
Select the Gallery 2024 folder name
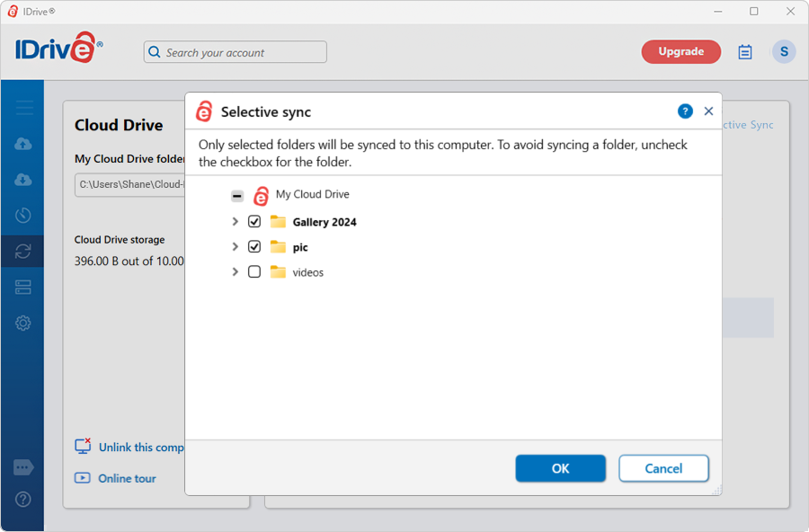(x=324, y=222)
